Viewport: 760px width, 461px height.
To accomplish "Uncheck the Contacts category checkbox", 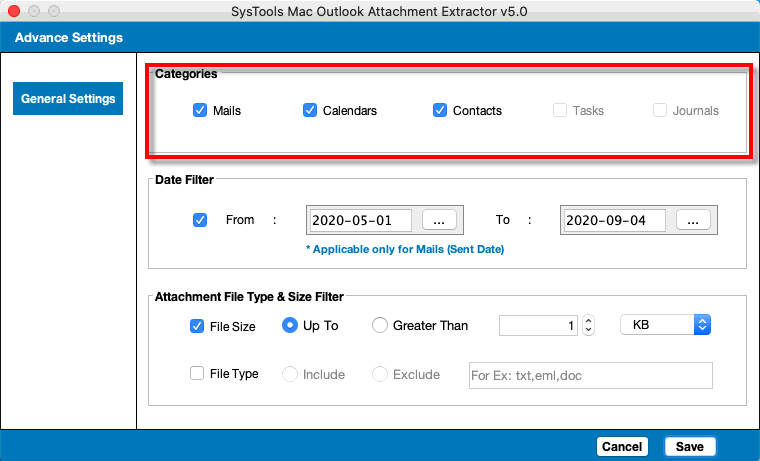I will tap(440, 111).
